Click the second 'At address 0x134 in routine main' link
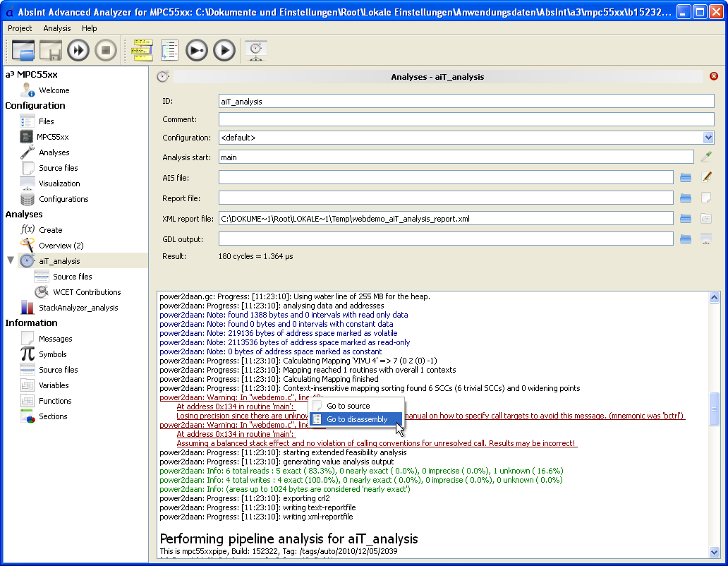 click(x=235, y=433)
